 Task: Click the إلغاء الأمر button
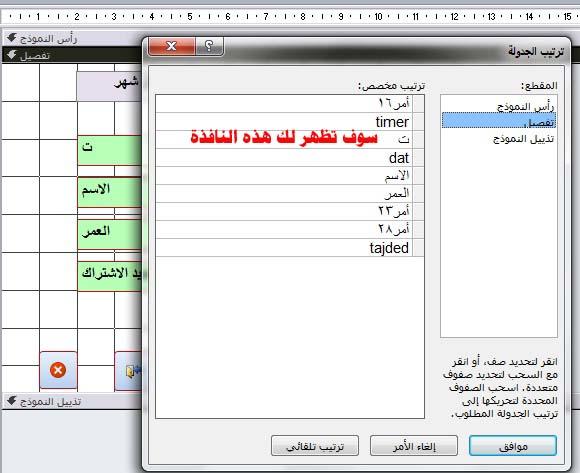click(x=414, y=446)
